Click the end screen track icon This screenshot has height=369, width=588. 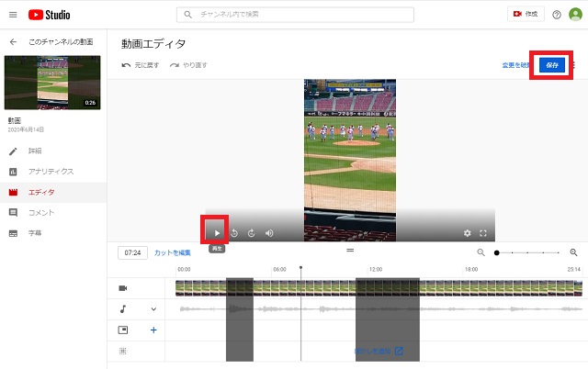coord(123,330)
